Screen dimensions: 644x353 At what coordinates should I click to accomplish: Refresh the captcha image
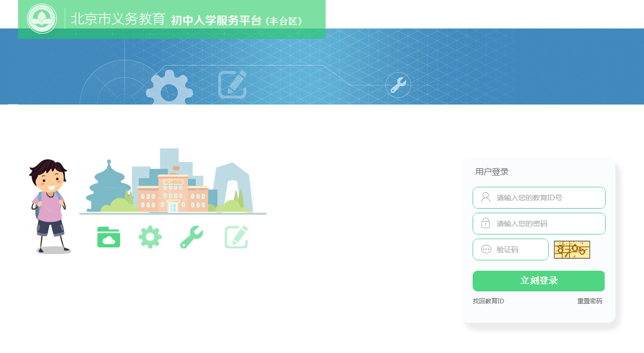pos(572,250)
